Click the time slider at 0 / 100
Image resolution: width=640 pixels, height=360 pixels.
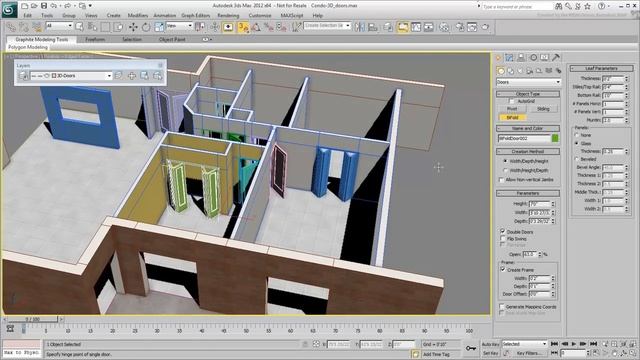pyautogui.click(x=33, y=320)
